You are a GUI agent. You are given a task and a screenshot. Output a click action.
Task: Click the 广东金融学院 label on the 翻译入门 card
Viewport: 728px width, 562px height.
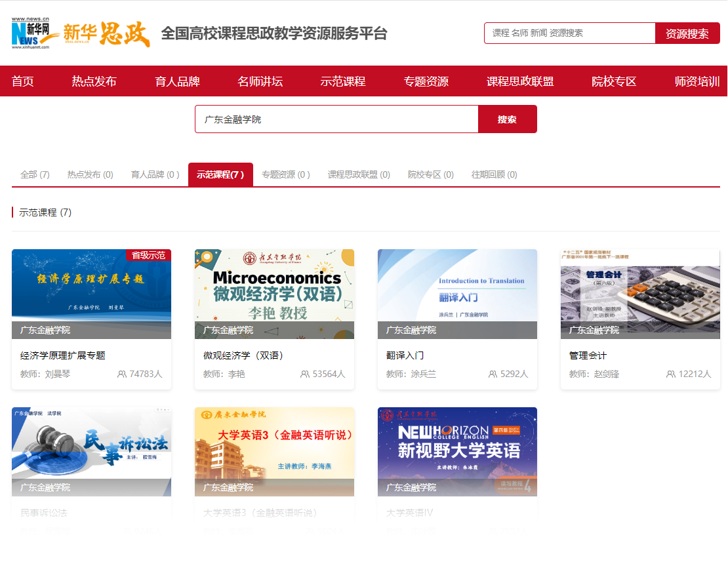pos(411,330)
